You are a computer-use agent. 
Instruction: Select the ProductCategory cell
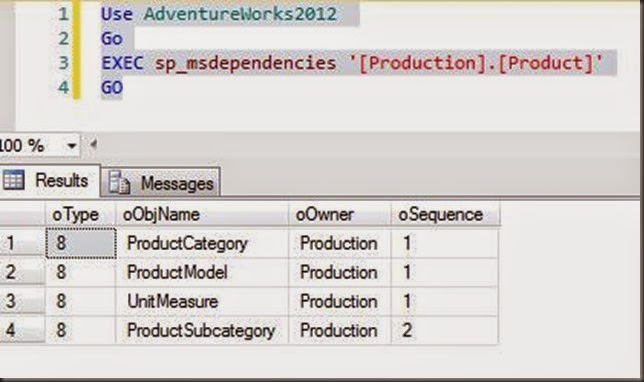point(202,244)
